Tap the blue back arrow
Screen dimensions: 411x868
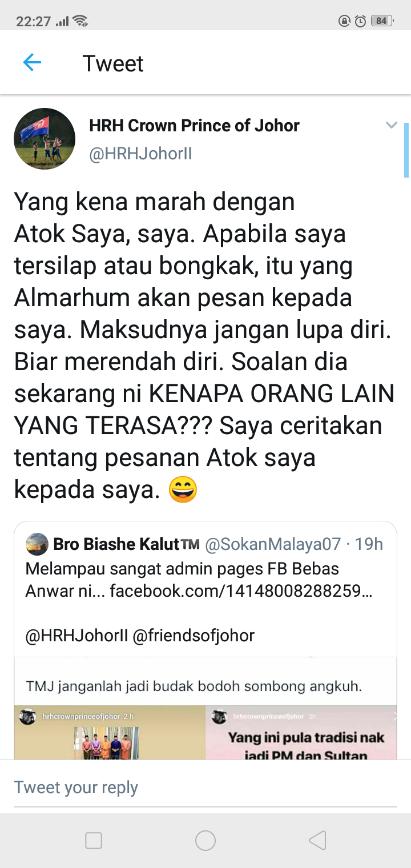[x=32, y=62]
